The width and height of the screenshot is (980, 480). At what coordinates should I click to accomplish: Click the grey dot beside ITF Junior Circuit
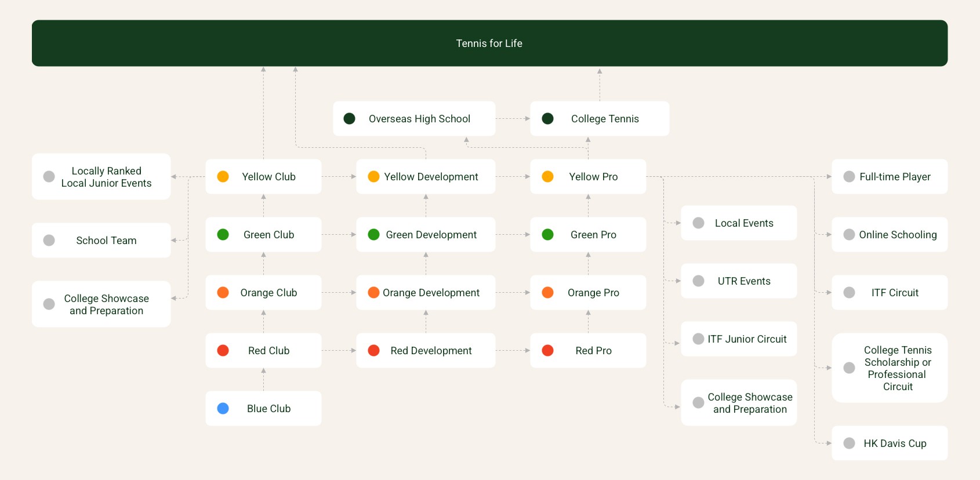coord(698,339)
